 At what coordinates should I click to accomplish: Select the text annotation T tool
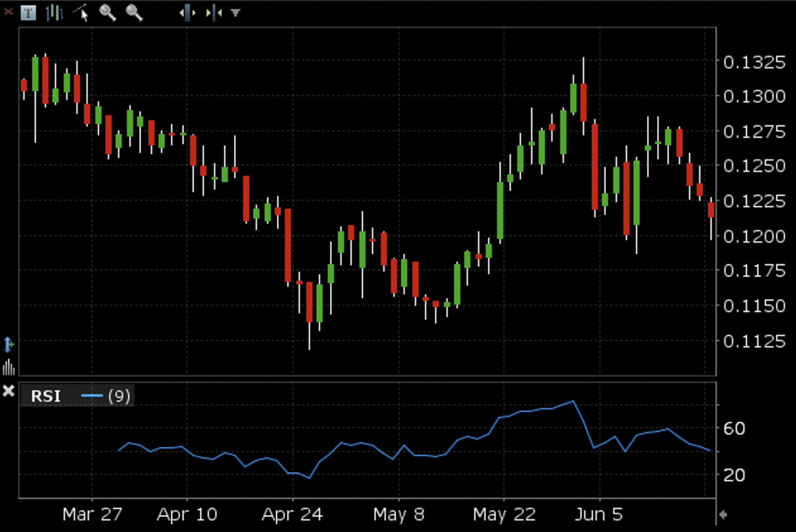coord(28,13)
